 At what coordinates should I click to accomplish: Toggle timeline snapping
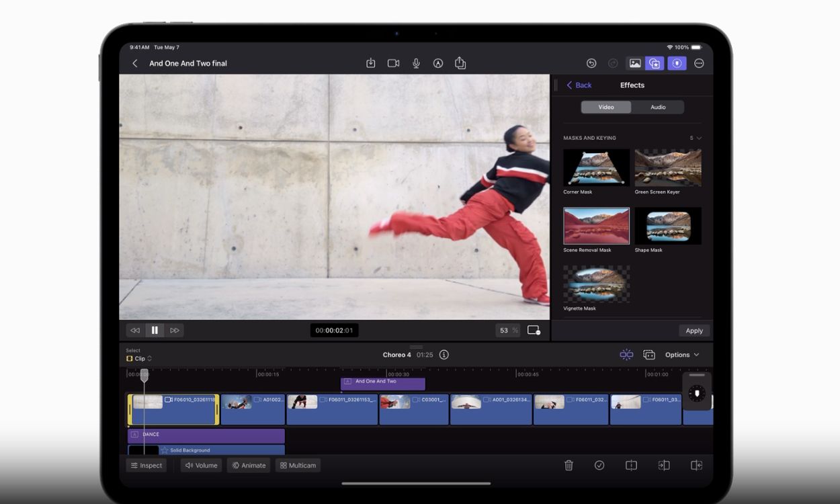pos(626,355)
